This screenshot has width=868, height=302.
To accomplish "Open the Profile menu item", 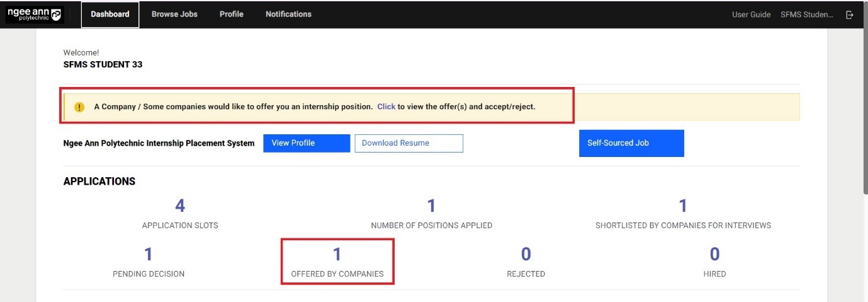I will [231, 15].
